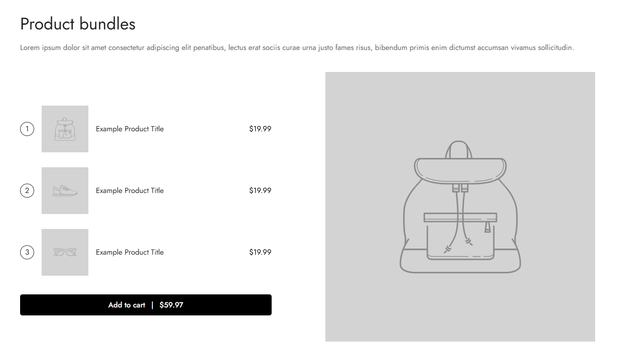619x364 pixels.
Task: Open the glasses product thumbnail
Action: tap(65, 252)
